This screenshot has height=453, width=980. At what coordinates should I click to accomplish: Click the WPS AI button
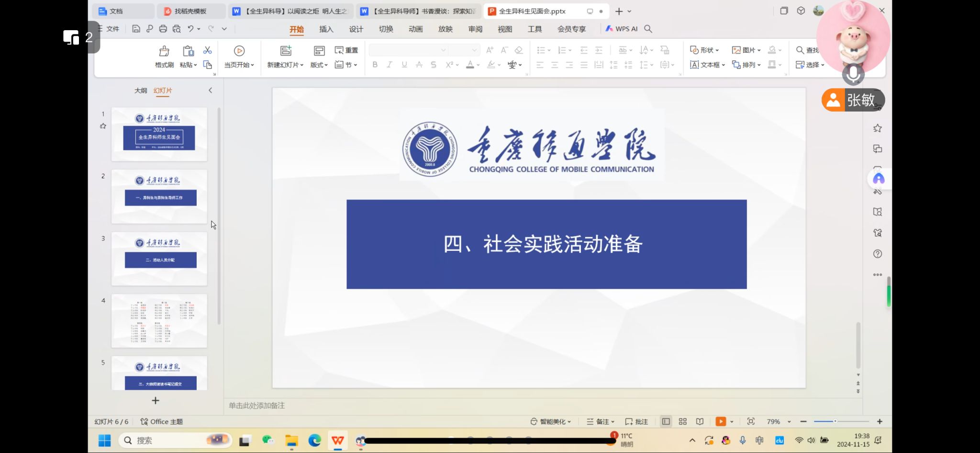(622, 29)
